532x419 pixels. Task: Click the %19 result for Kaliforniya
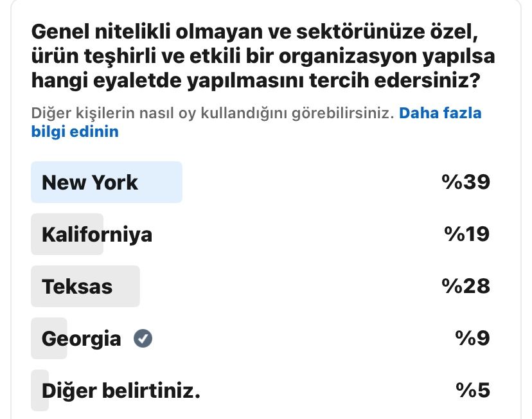(467, 235)
